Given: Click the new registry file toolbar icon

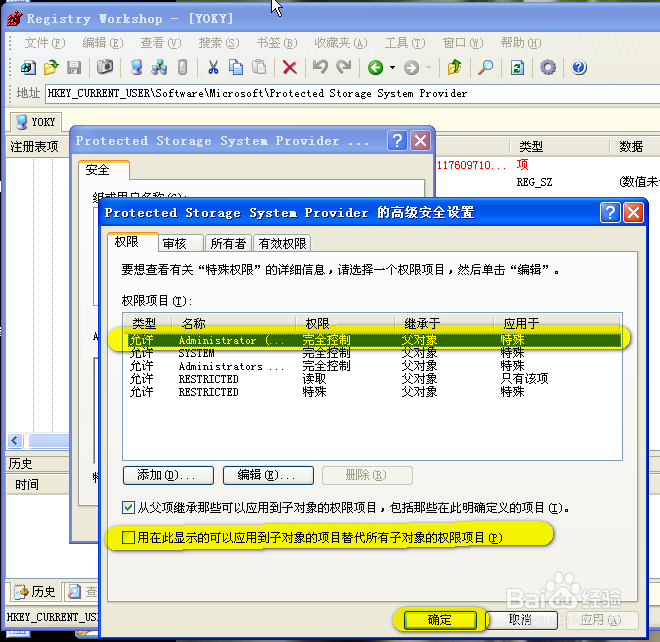Looking at the screenshot, I should coord(28,67).
